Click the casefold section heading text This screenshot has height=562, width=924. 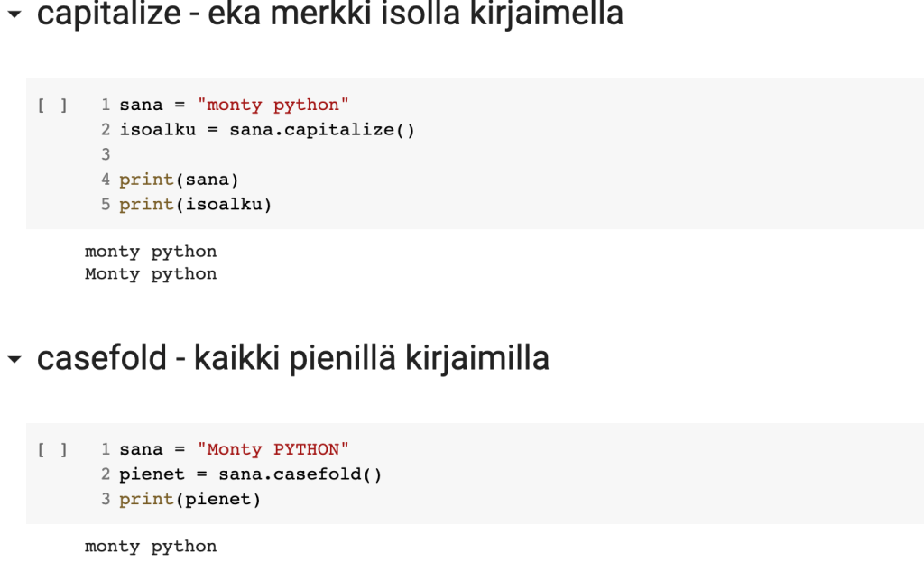[292, 359]
